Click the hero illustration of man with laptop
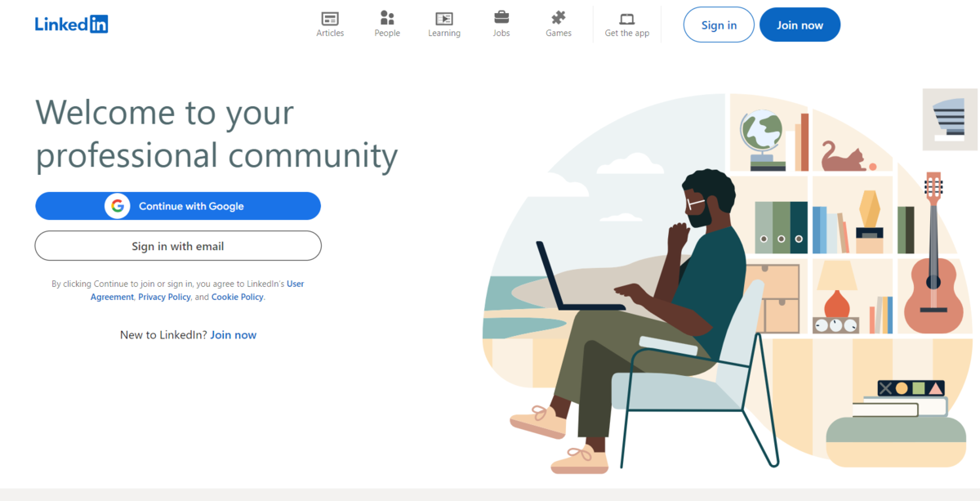 click(729, 282)
